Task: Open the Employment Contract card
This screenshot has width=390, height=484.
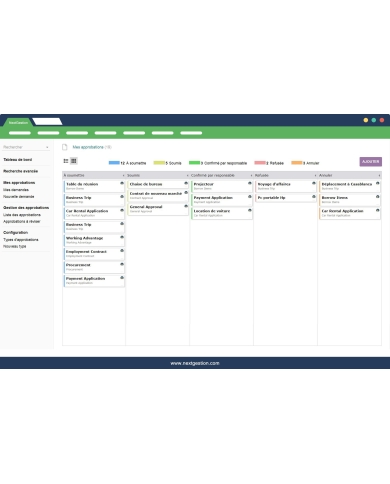Action: (x=94, y=254)
